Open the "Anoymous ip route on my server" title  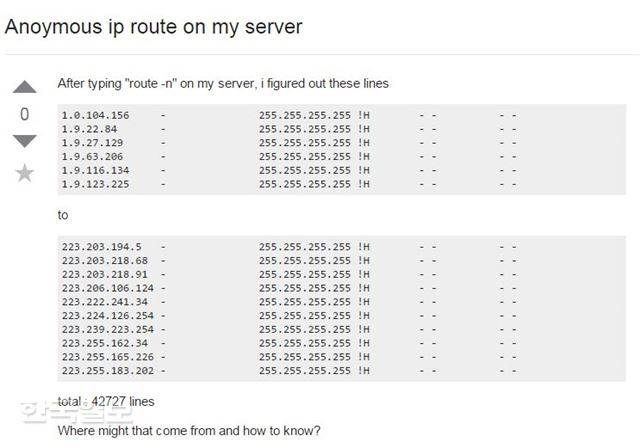[153, 27]
